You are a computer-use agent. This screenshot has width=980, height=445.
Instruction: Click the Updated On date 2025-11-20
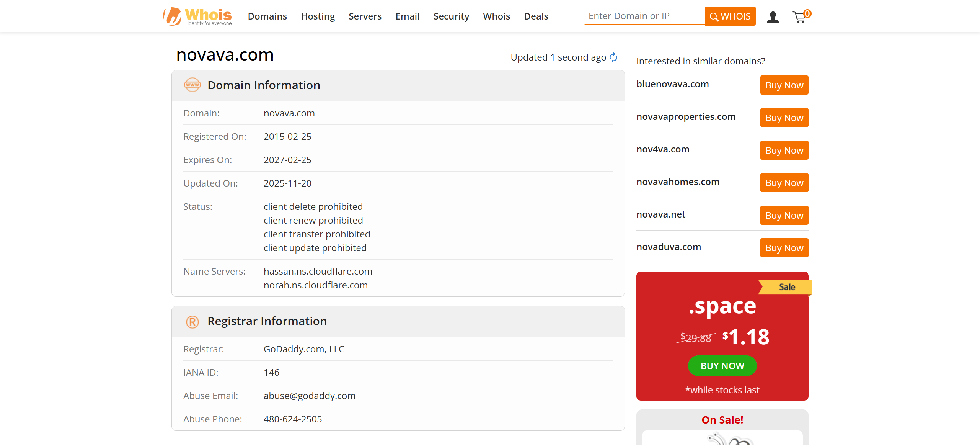point(287,183)
